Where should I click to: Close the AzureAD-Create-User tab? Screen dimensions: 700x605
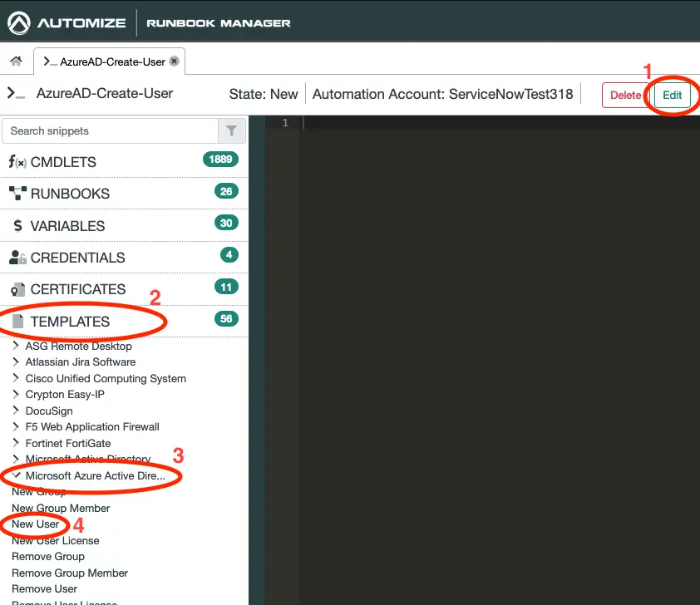point(174,61)
